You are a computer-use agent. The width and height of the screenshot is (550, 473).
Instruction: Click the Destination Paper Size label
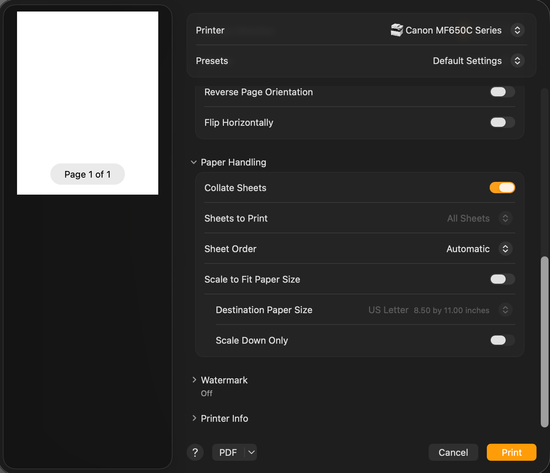pos(264,310)
